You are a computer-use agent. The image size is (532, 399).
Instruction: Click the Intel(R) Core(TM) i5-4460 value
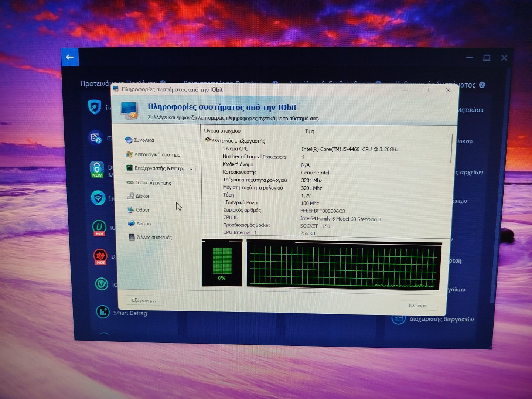[x=350, y=149]
